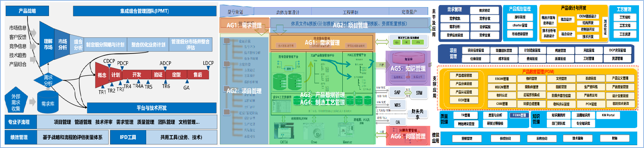Select the 概念 phase segment
The image size is (644, 148).
click(102, 75)
